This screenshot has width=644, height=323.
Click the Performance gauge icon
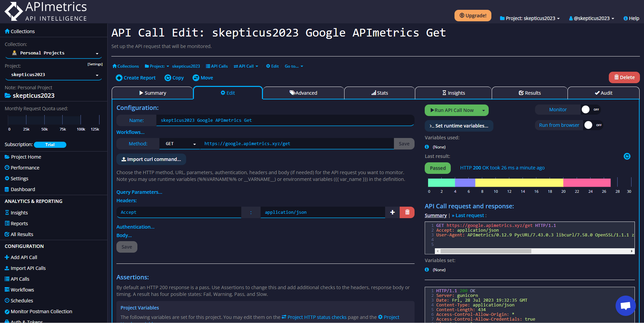click(7, 167)
